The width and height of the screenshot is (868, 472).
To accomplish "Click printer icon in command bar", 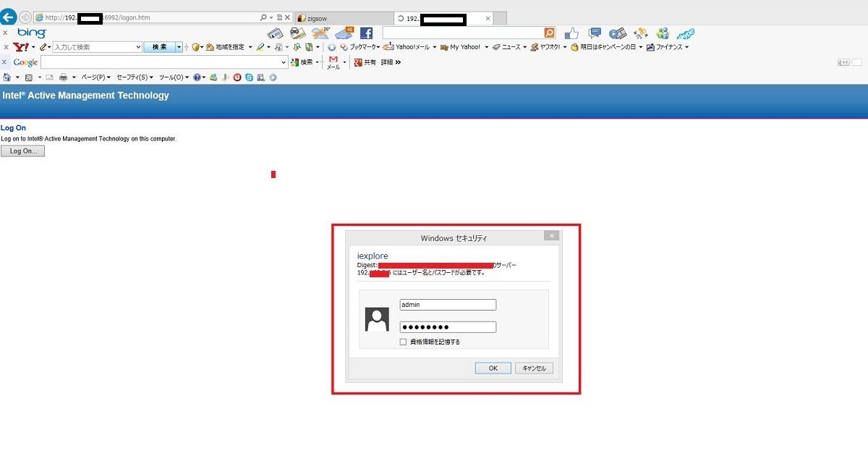I will click(64, 77).
